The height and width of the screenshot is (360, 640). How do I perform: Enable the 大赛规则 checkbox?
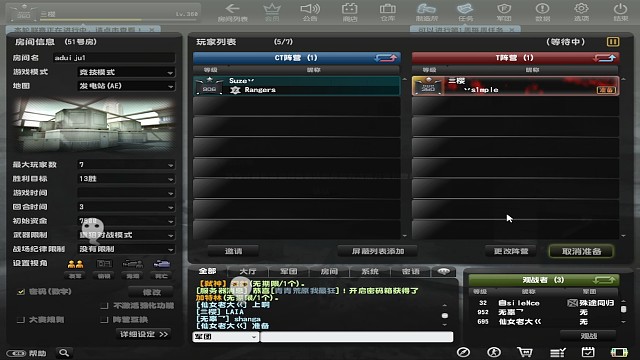coord(21,320)
